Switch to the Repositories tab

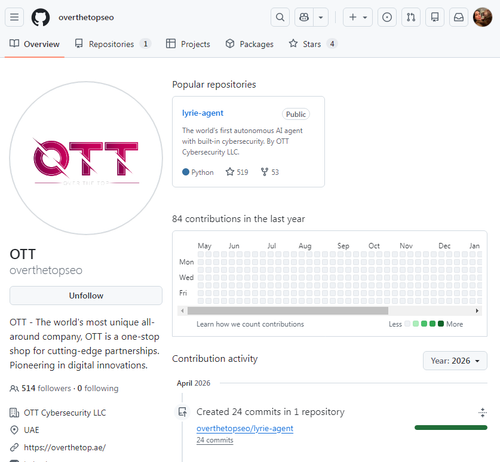click(x=112, y=44)
